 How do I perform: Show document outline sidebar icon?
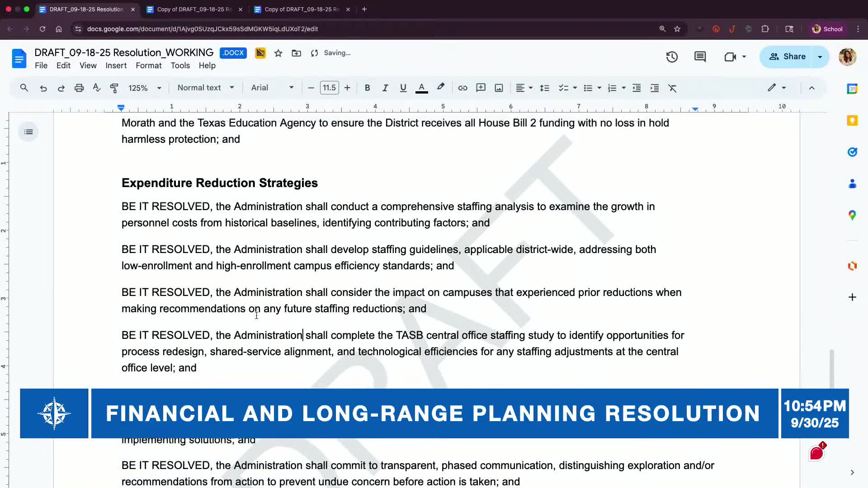[x=28, y=132]
